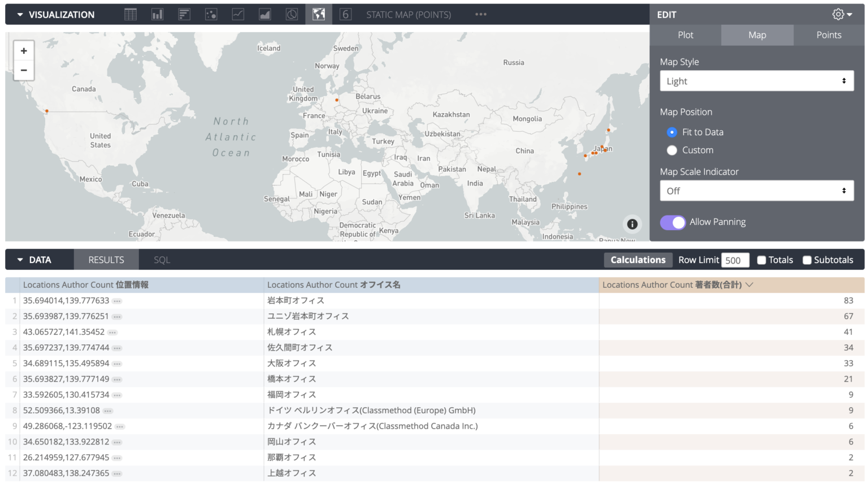Switch to the column chart visualization
Image resolution: width=868 pixels, height=488 pixels.
(157, 14)
